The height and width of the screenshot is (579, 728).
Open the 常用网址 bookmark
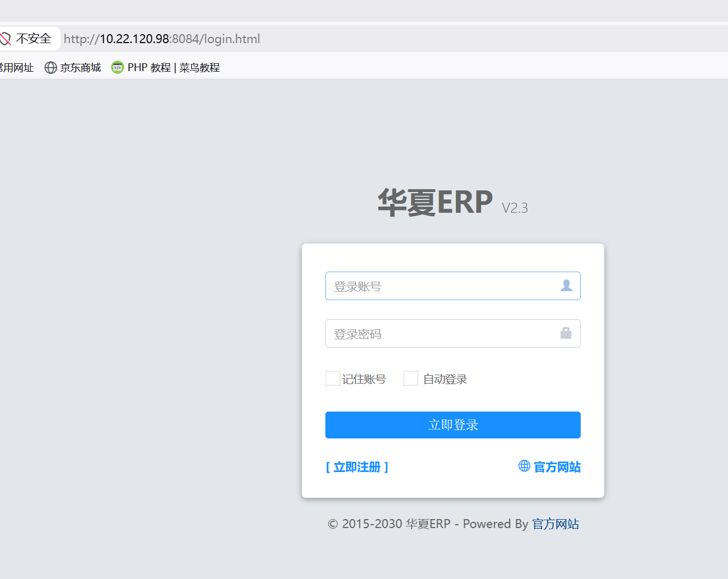(16, 68)
